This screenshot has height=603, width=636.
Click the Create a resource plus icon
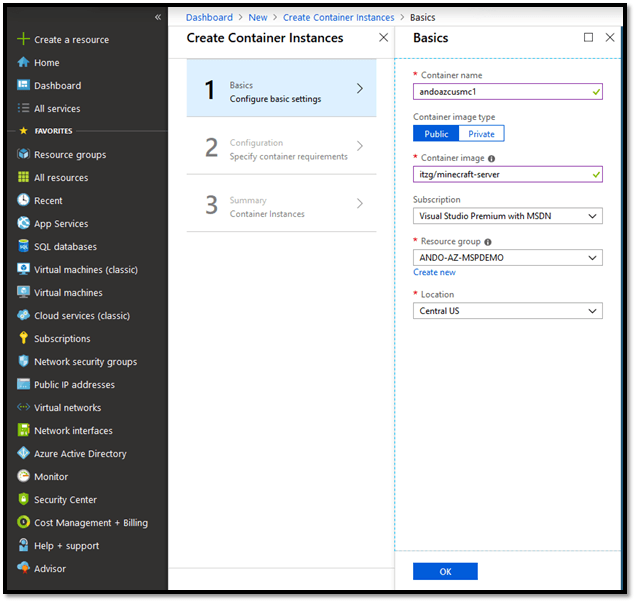click(23, 39)
